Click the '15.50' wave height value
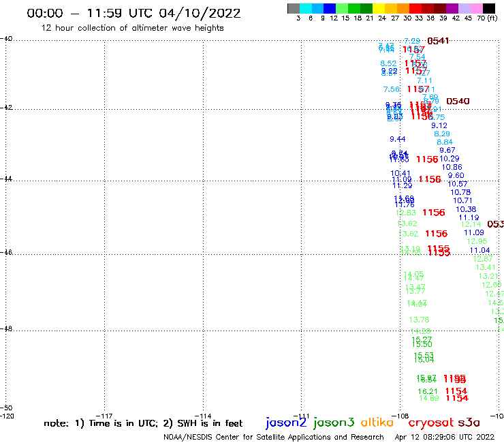This screenshot has width=504, height=443. point(422,345)
